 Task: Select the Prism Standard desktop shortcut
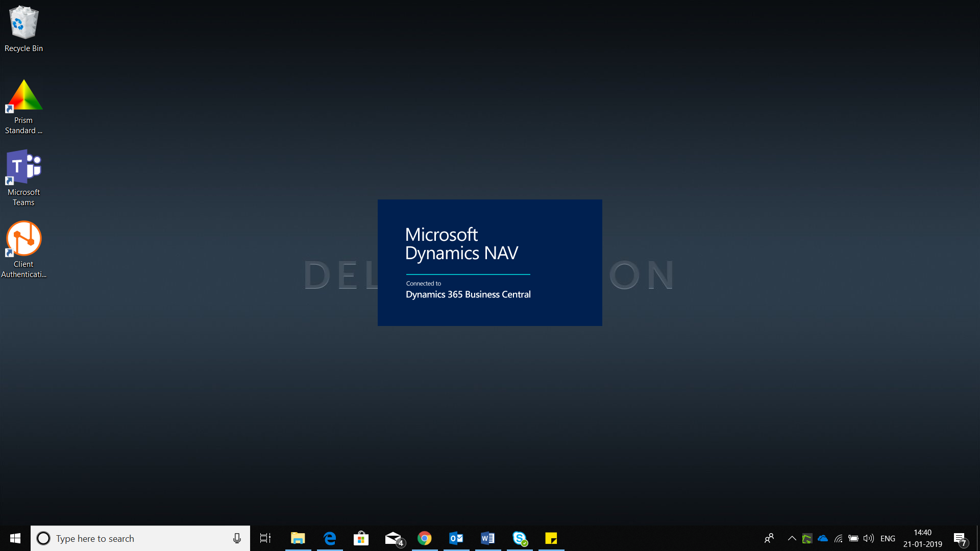coord(23,107)
